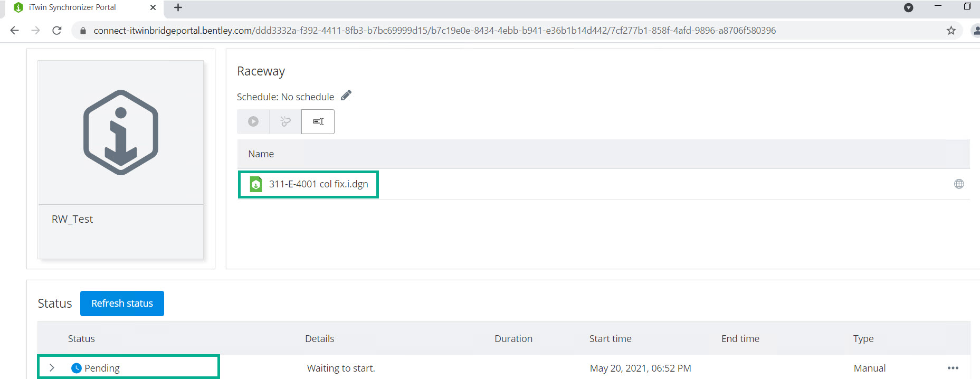
Task: Click the RW_Test project thumbnail image
Action: point(121,132)
